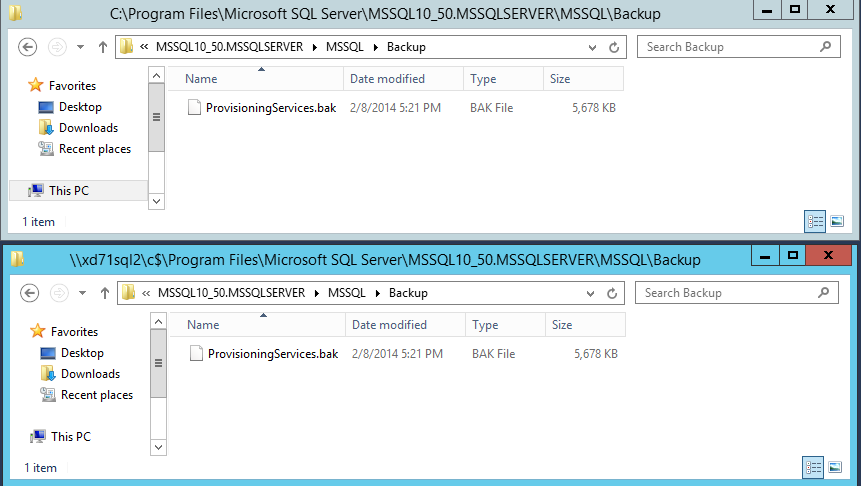Open address bar history dropdown in top window
861x486 pixels.
[594, 47]
